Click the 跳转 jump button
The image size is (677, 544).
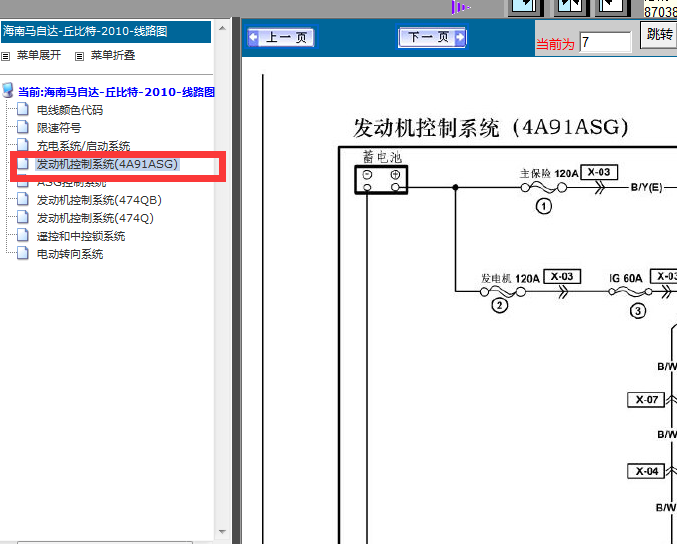tap(659, 34)
